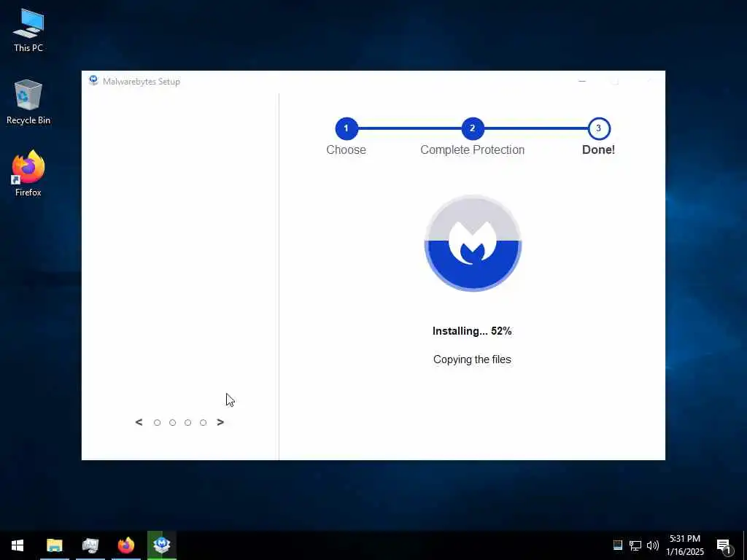
Task: Click the Choose step label
Action: [347, 149]
